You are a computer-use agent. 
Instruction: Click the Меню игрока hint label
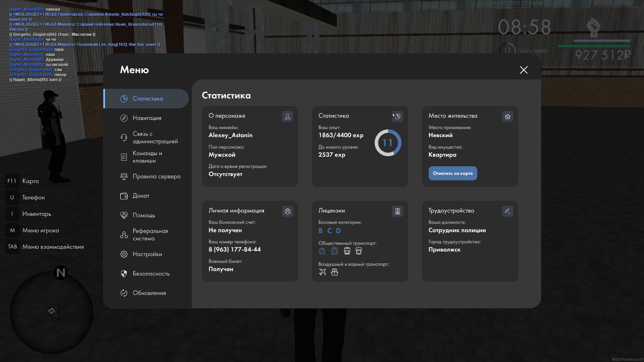[41, 230]
